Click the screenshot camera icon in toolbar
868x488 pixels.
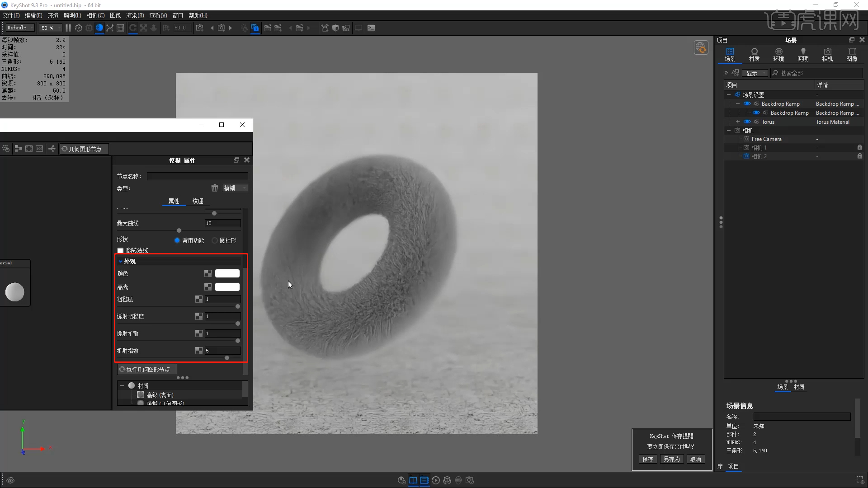click(x=199, y=28)
